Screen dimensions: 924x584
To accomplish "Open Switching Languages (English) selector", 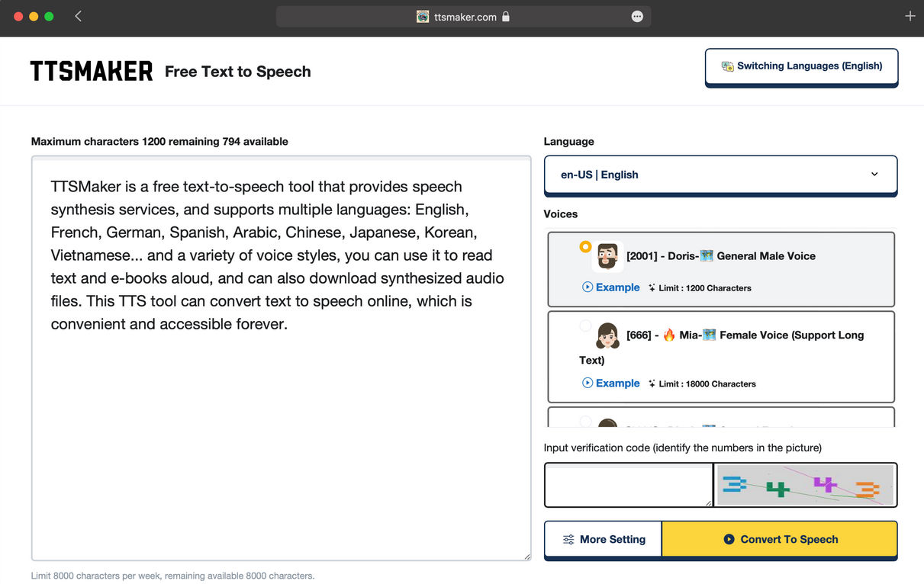I will pyautogui.click(x=801, y=66).
